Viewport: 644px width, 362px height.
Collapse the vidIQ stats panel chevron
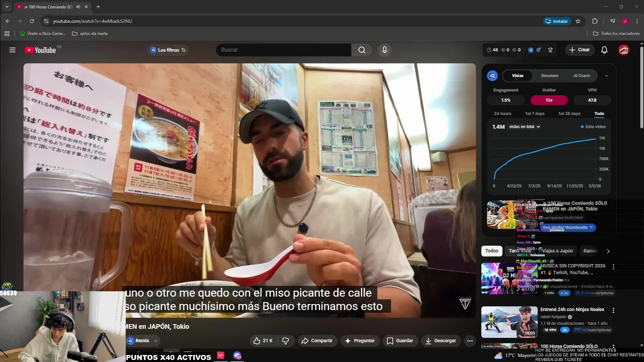606,75
